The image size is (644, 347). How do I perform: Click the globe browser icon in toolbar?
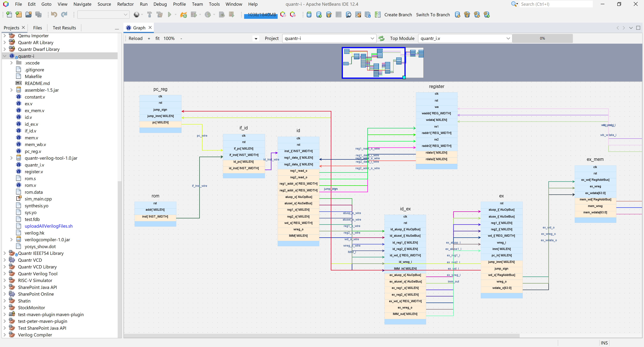(x=137, y=14)
